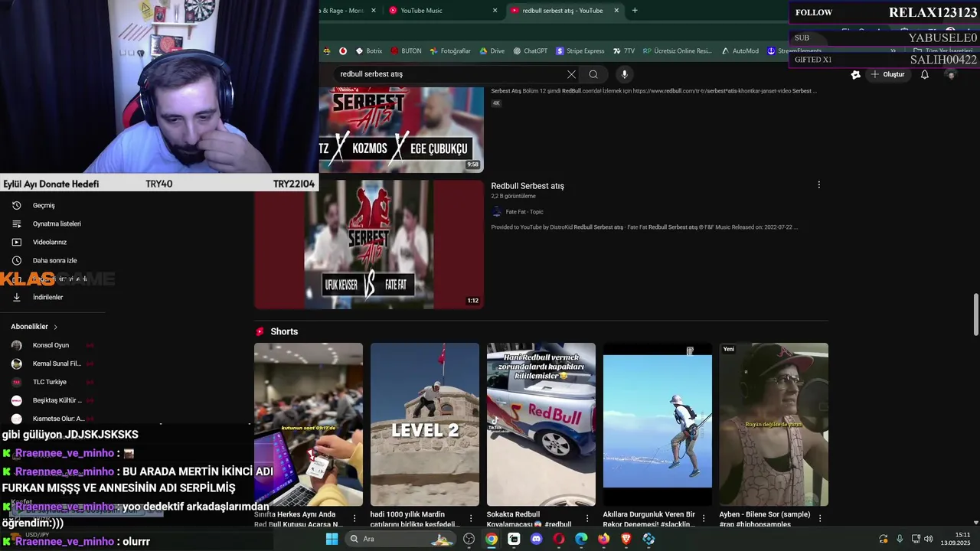Expand the Abonelikler section chevron
980x551 pixels.
55,327
